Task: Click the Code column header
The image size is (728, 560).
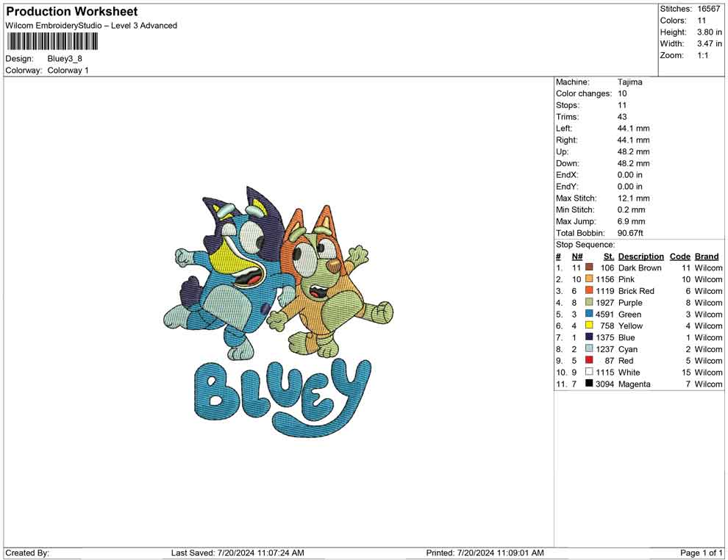Action: (x=680, y=256)
